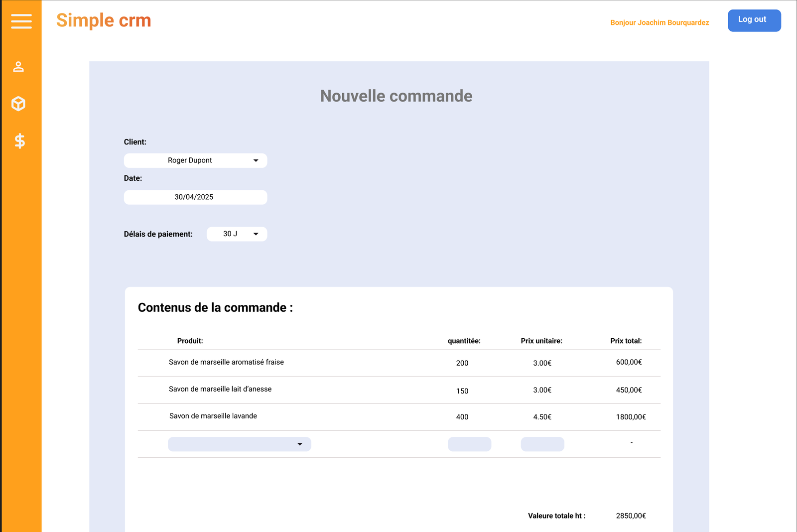Click the Log out button
The width and height of the screenshot is (797, 532).
click(754, 20)
